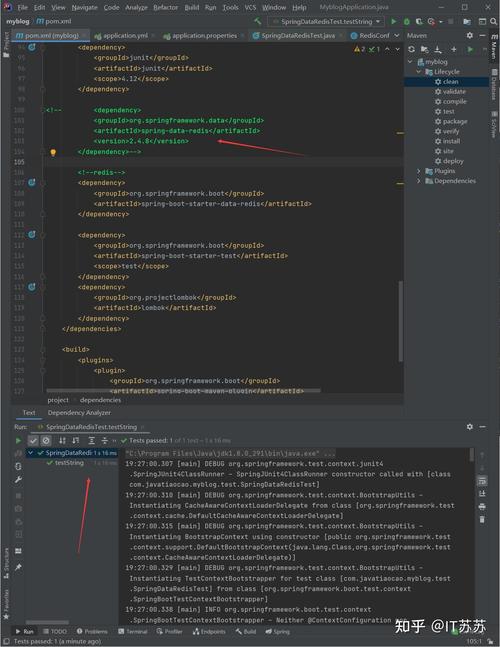Hide the Maven tool window
Viewport: 500px width, 647px height.
point(482,35)
